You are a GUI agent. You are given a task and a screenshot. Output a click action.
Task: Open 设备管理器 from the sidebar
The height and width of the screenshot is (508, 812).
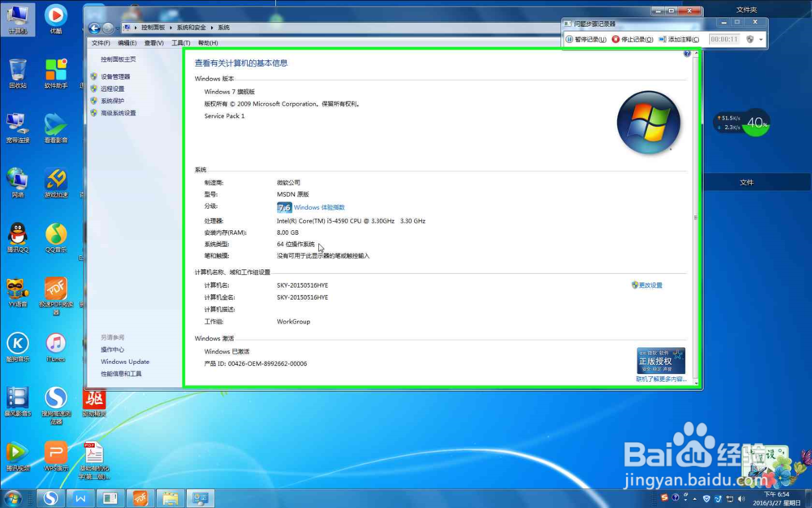[115, 76]
